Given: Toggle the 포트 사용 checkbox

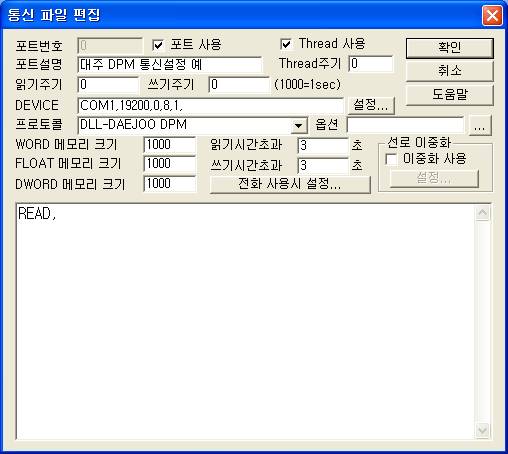Looking at the screenshot, I should pos(158,45).
